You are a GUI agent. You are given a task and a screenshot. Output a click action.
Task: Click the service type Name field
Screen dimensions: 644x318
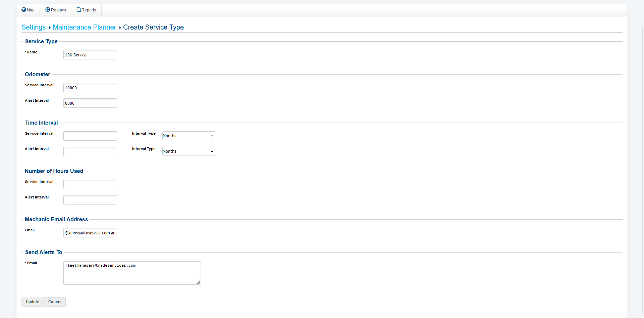(x=90, y=55)
